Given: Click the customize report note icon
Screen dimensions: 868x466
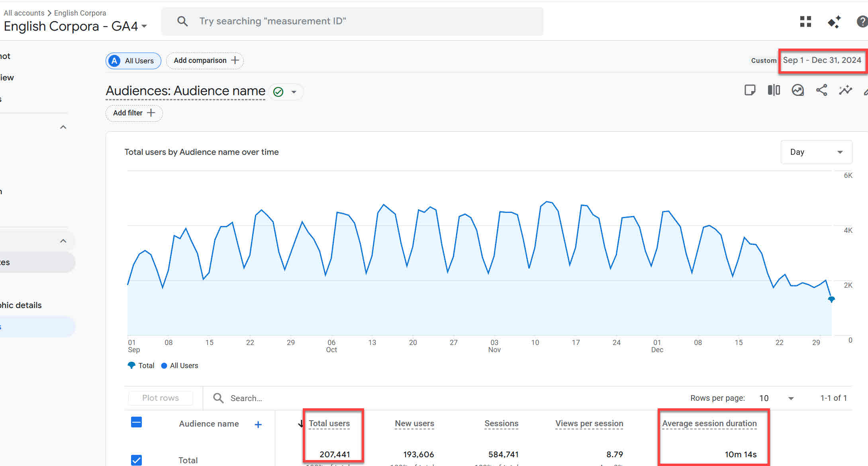Looking at the screenshot, I should (x=750, y=90).
